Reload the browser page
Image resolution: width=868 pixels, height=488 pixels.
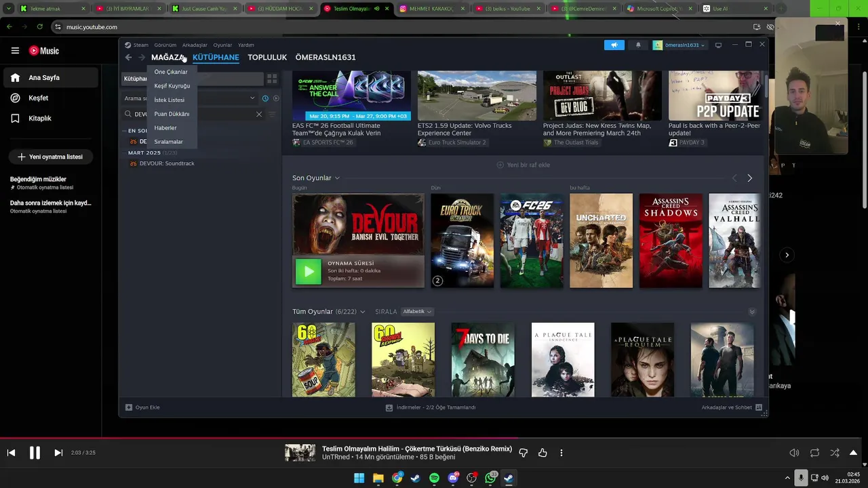point(39,26)
